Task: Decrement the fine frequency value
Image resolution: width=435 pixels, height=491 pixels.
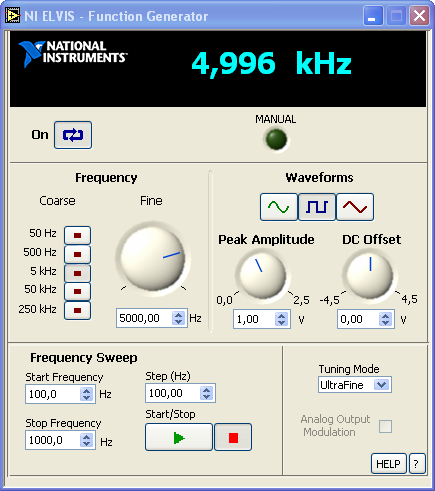Action: click(179, 322)
